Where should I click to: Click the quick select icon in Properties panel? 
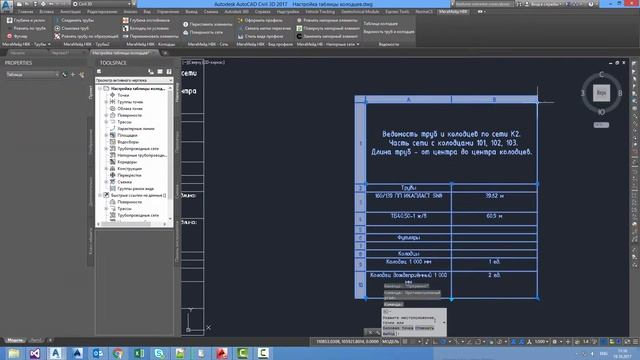point(82,75)
